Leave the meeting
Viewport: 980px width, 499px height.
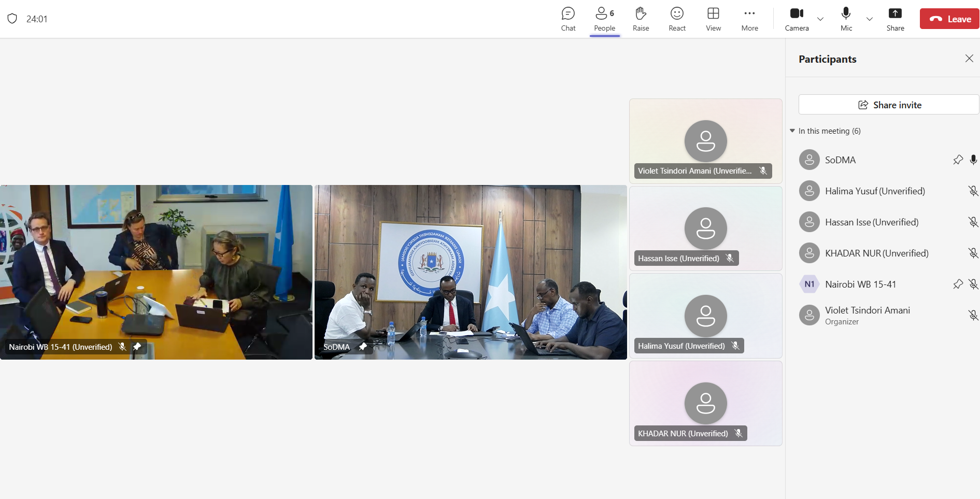pos(949,19)
